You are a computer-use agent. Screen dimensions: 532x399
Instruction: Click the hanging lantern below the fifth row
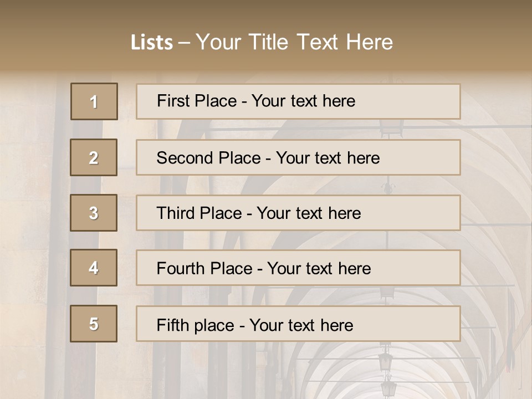click(x=386, y=360)
